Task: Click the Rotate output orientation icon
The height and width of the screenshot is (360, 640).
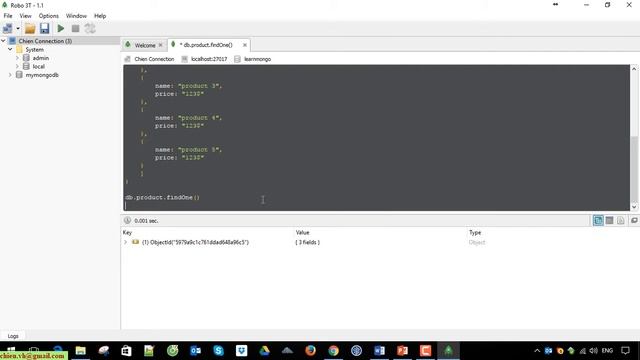Action: pos(90,29)
